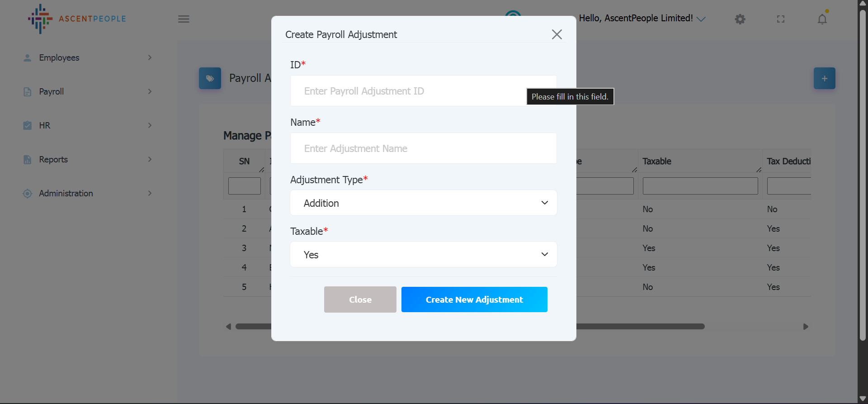Click the AscentPeople logo
868x404 pixels.
pyautogui.click(x=77, y=19)
